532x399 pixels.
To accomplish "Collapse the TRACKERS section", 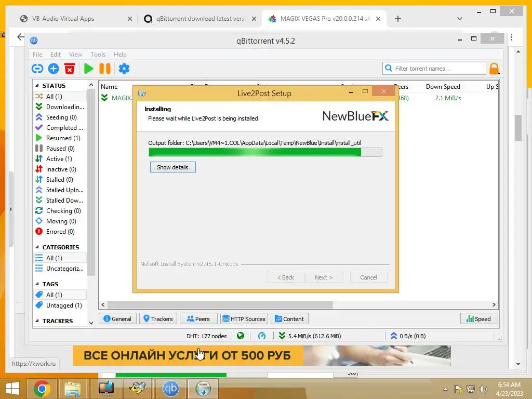I will [x=37, y=321].
